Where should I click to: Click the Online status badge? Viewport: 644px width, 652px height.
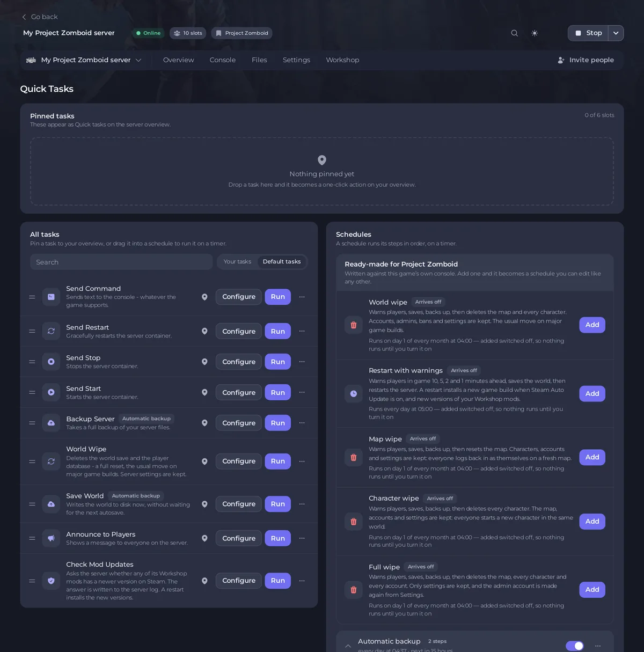pos(148,33)
